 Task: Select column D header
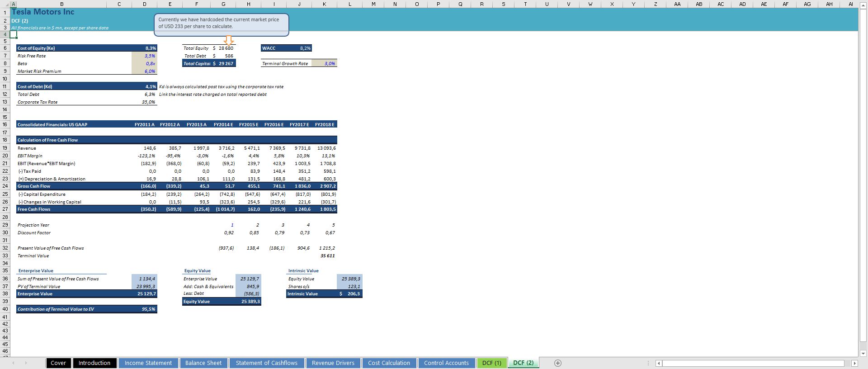(144, 4)
